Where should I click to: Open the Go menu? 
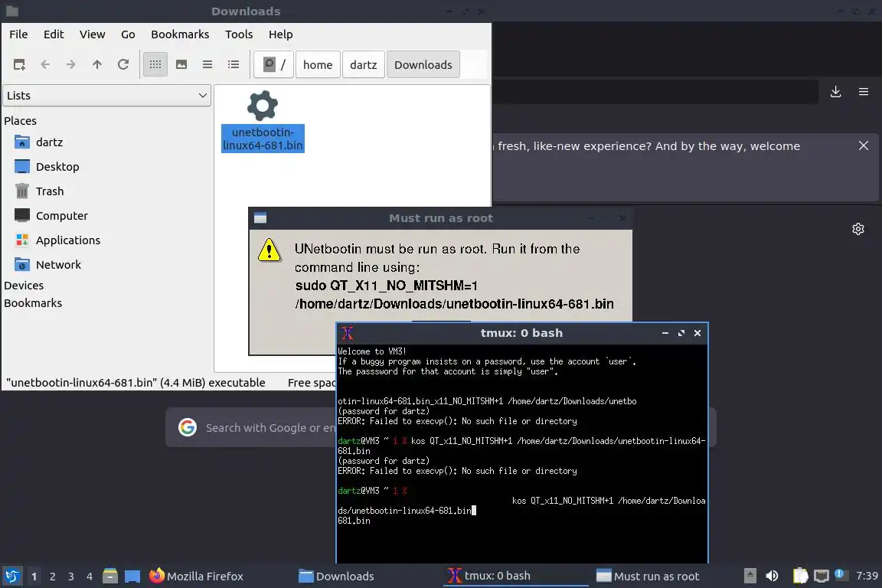click(128, 34)
